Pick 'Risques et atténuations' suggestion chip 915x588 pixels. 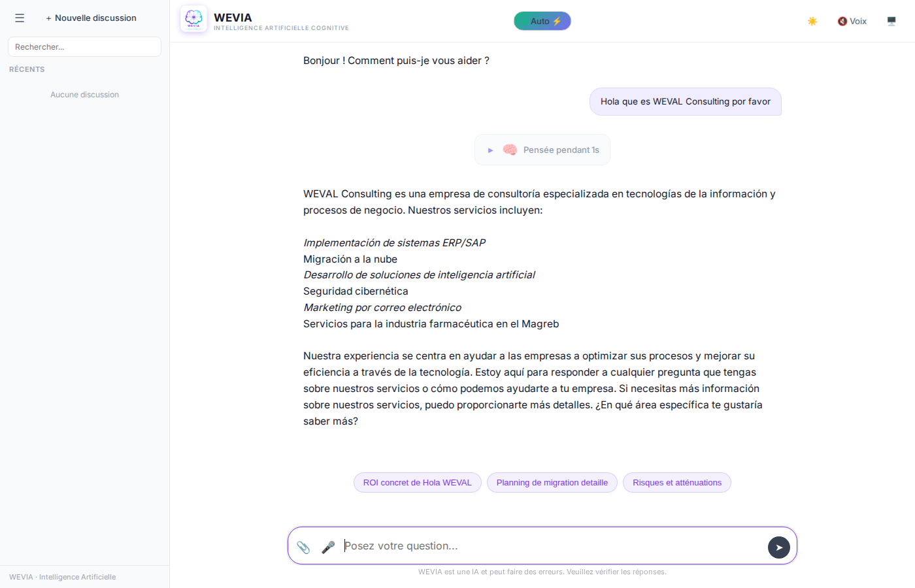pos(676,483)
